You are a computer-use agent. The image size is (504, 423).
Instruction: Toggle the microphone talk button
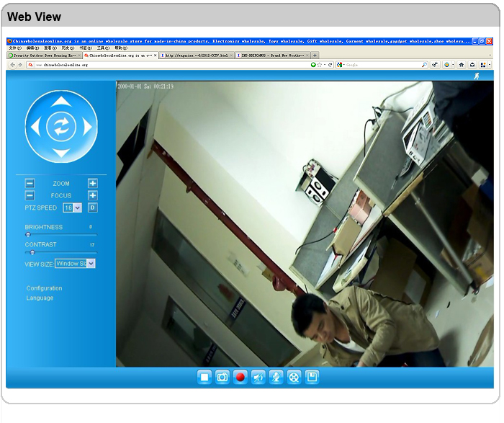click(276, 377)
